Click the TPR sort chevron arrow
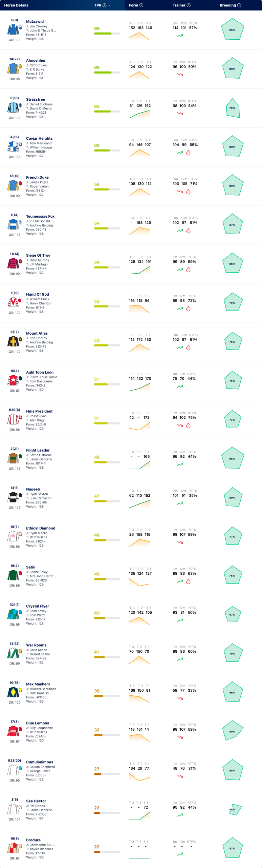This screenshot has height=868, width=262. coord(109,5)
